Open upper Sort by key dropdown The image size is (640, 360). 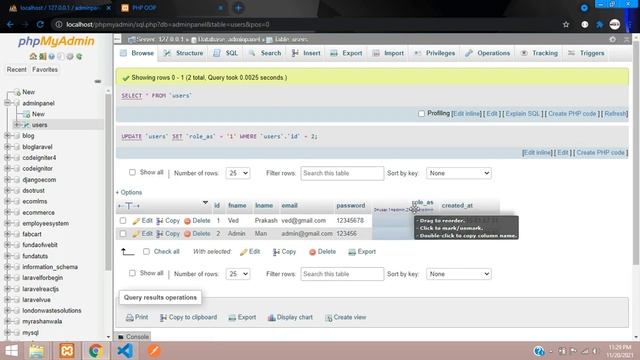pos(459,173)
